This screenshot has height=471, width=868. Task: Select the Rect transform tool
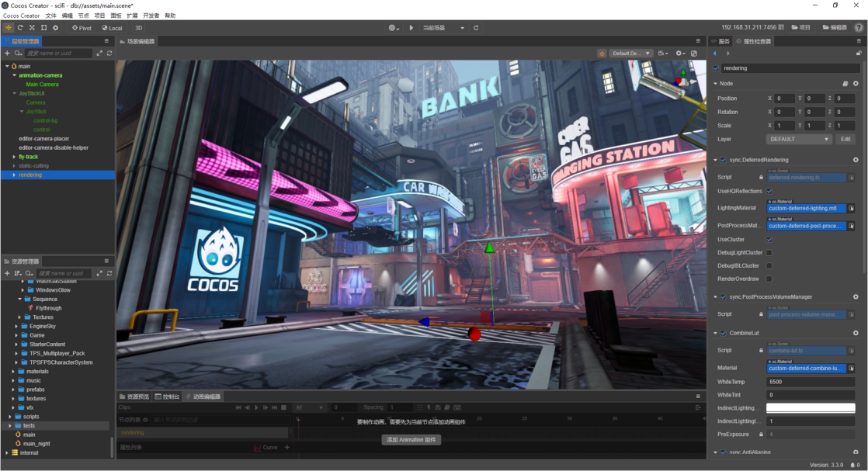pyautogui.click(x=43, y=28)
